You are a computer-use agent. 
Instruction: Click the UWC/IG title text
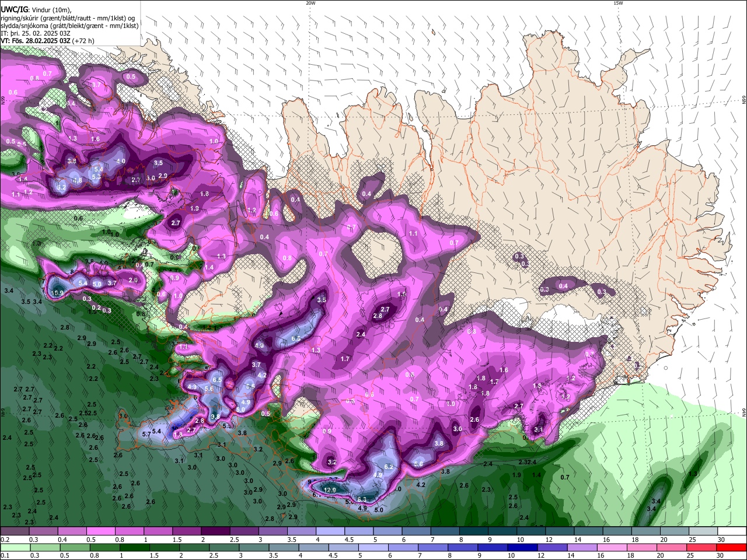[x=15, y=10]
